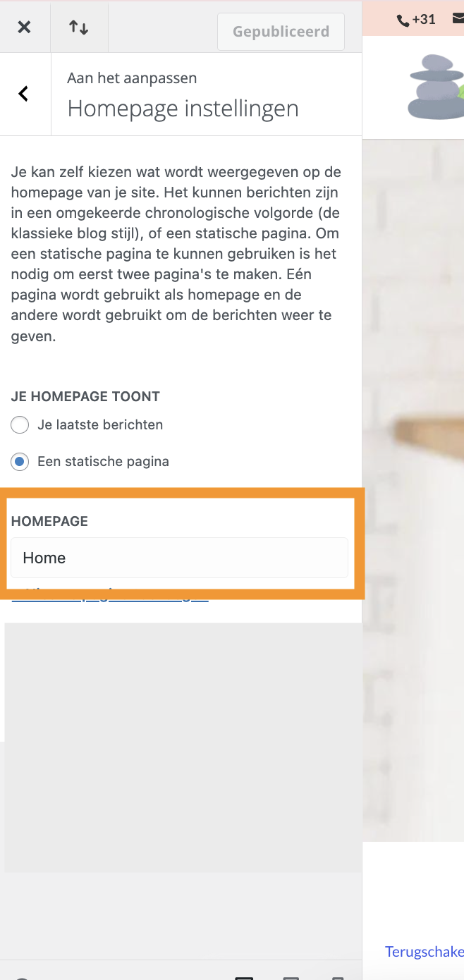The width and height of the screenshot is (464, 980).
Task: Click the 'Terugschake' link in the preview
Action: click(x=425, y=952)
